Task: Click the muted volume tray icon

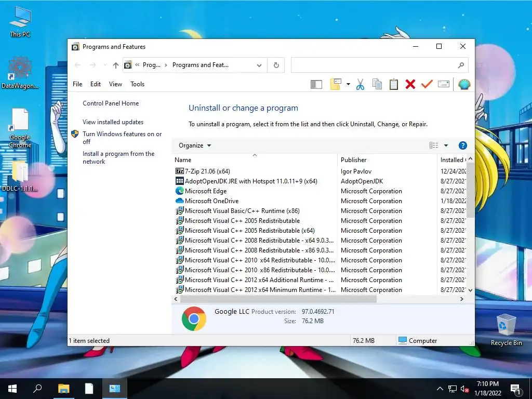Action: (x=464, y=389)
